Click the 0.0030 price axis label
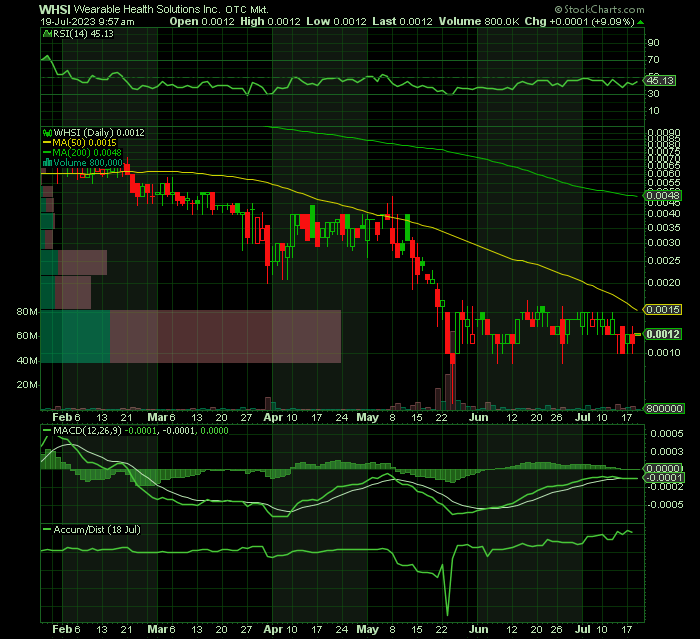This screenshot has height=639, width=700. [664, 243]
